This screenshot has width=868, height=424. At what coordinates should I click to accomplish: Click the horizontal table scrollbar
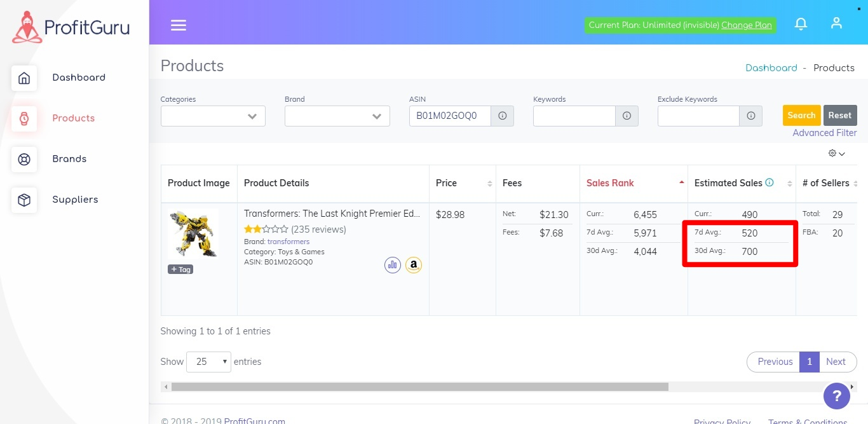point(419,386)
